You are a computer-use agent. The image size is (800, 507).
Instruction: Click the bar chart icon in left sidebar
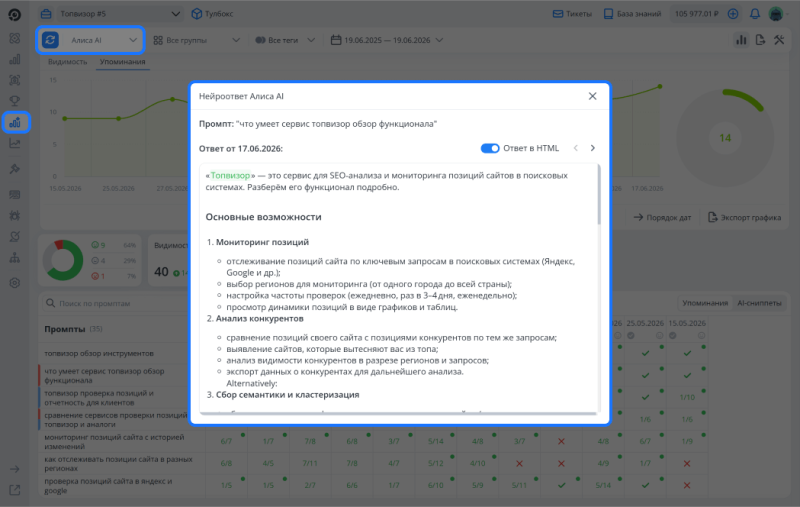click(x=15, y=60)
